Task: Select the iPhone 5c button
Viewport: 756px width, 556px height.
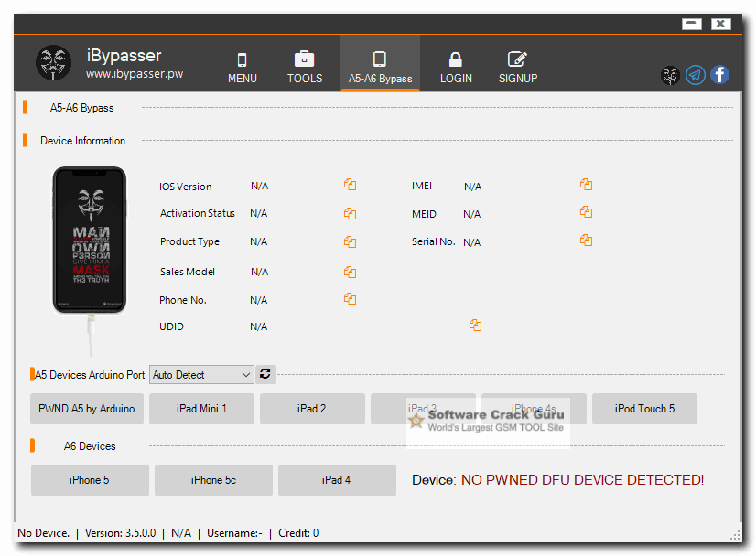Action: (213, 480)
